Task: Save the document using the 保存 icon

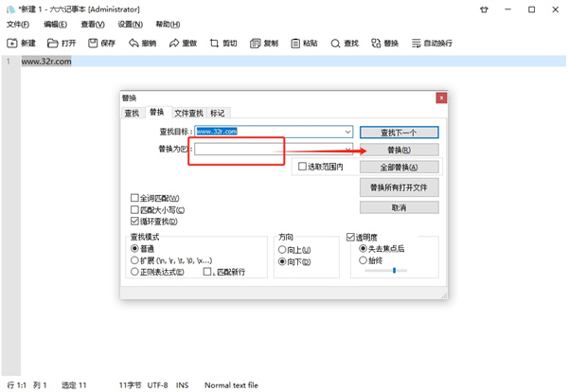Action: click(94, 44)
